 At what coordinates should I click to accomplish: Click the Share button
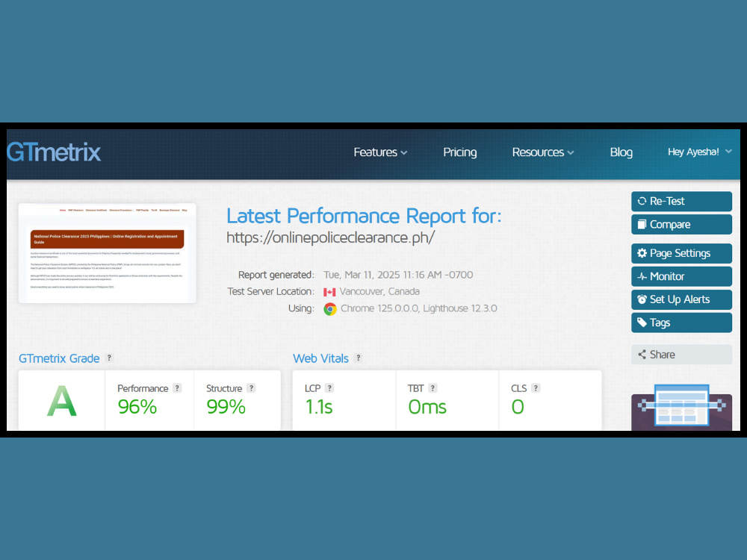[x=681, y=354]
